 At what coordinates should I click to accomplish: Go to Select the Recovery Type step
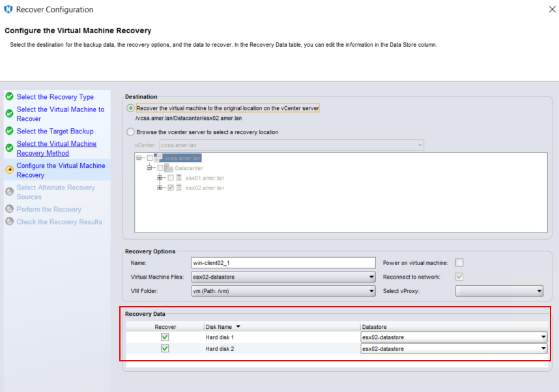tap(55, 97)
